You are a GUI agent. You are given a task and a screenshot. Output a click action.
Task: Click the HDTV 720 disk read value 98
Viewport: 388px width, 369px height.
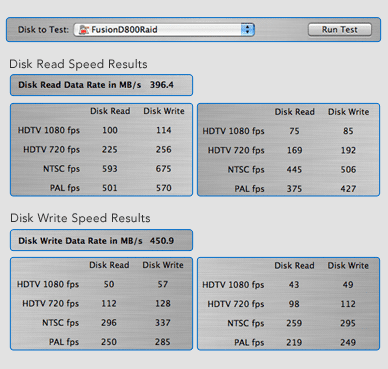pyautogui.click(x=294, y=304)
